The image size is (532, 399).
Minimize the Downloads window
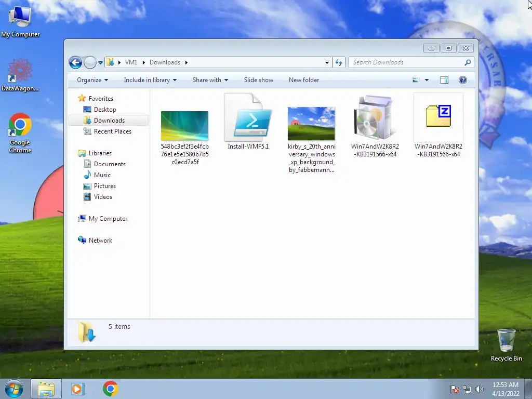(x=431, y=48)
